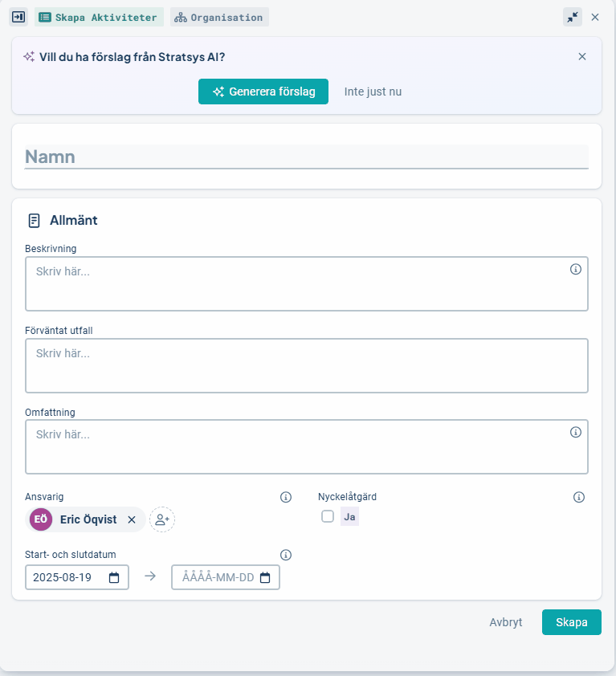Dismiss the Stratsys AI suggestion banner
The image size is (616, 676).
click(582, 56)
